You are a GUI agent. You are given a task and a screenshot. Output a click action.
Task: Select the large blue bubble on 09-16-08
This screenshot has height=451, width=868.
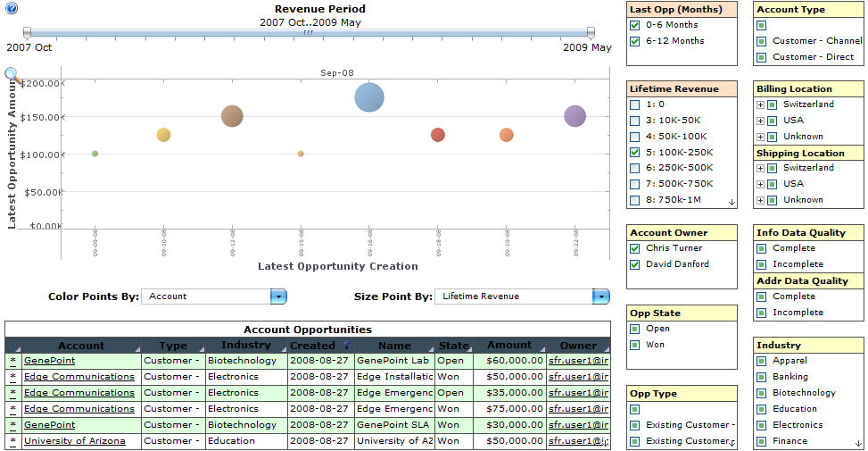point(369,97)
